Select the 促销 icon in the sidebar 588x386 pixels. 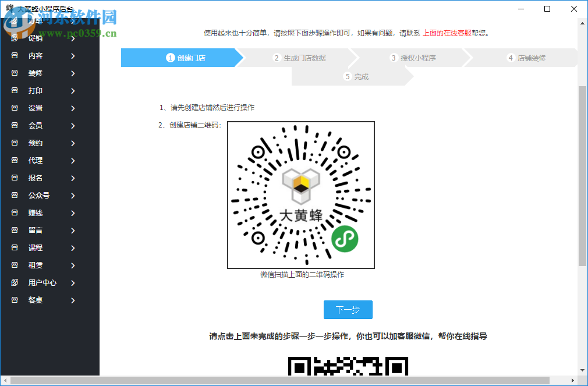point(16,38)
